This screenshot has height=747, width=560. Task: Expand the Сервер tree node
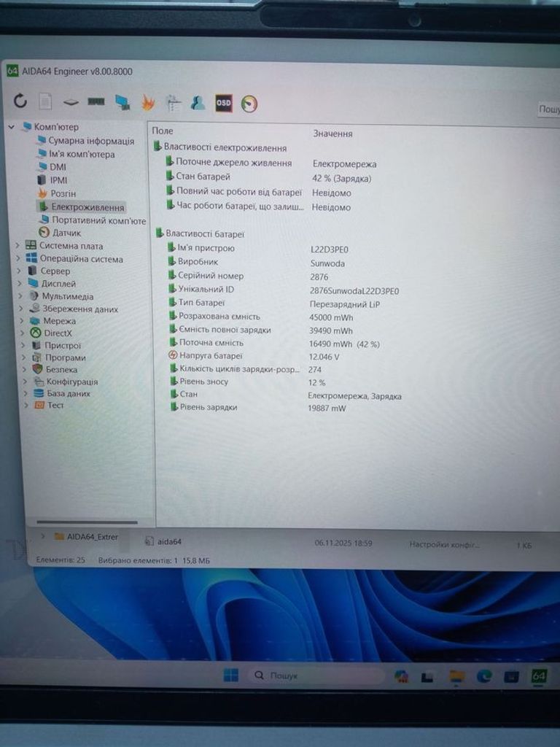click(x=18, y=271)
